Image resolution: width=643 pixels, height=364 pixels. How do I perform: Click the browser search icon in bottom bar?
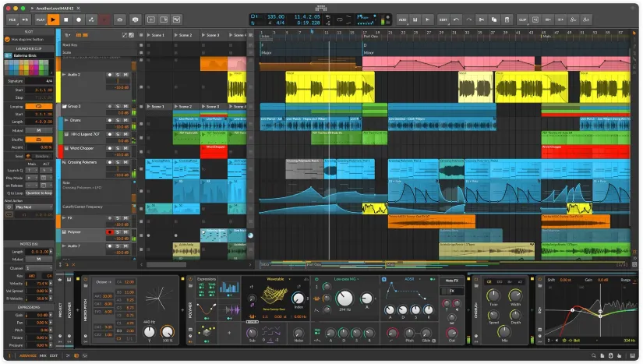(x=593, y=355)
